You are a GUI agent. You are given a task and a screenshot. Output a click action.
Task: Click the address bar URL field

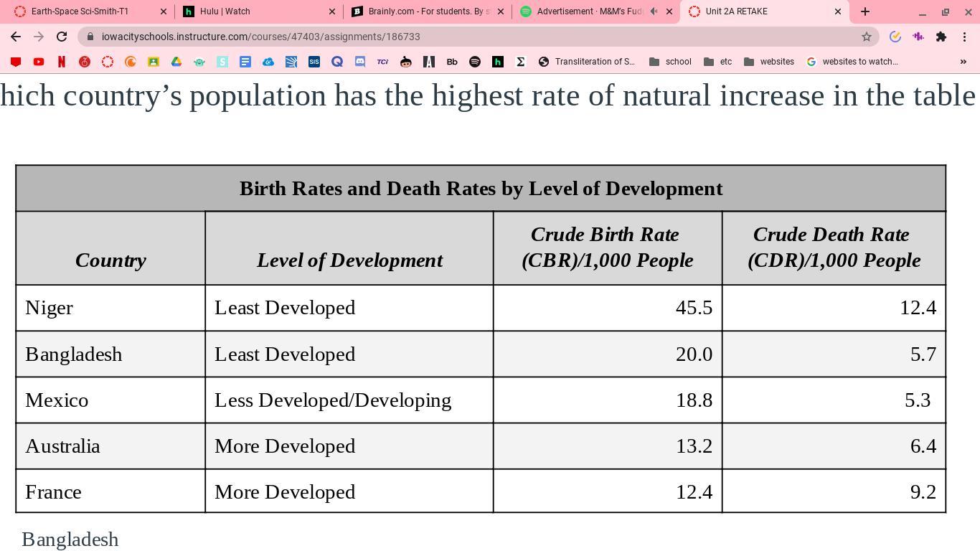pos(473,37)
